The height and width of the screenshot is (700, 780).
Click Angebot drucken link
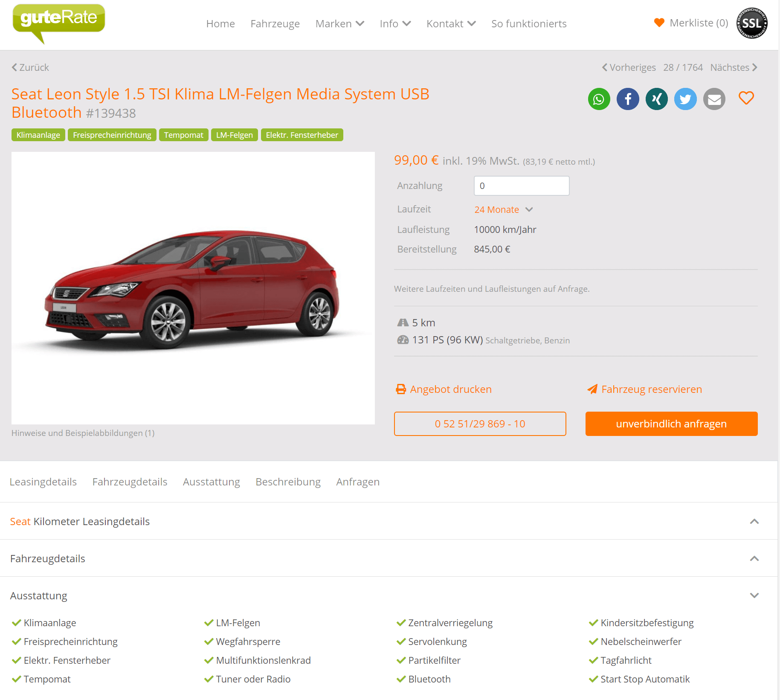pyautogui.click(x=451, y=389)
